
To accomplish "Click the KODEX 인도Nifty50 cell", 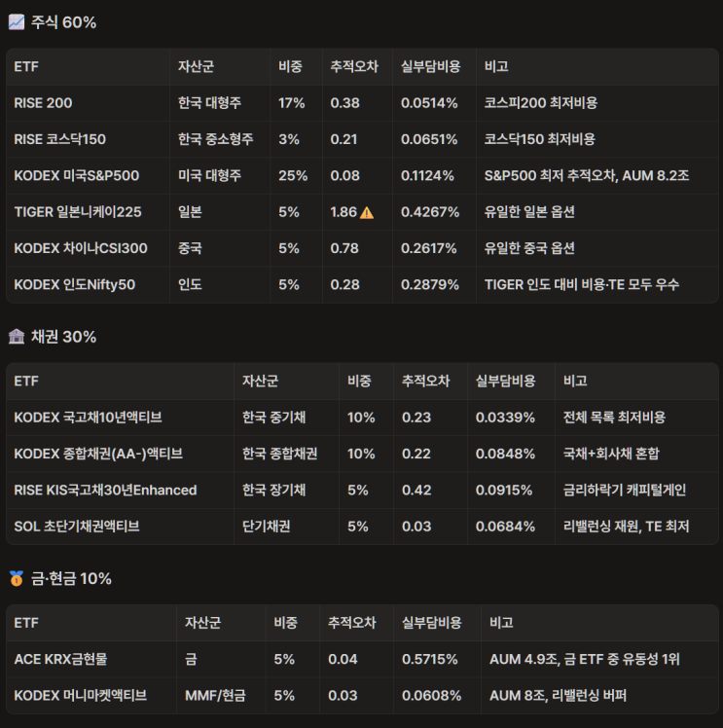I will pos(75,284).
